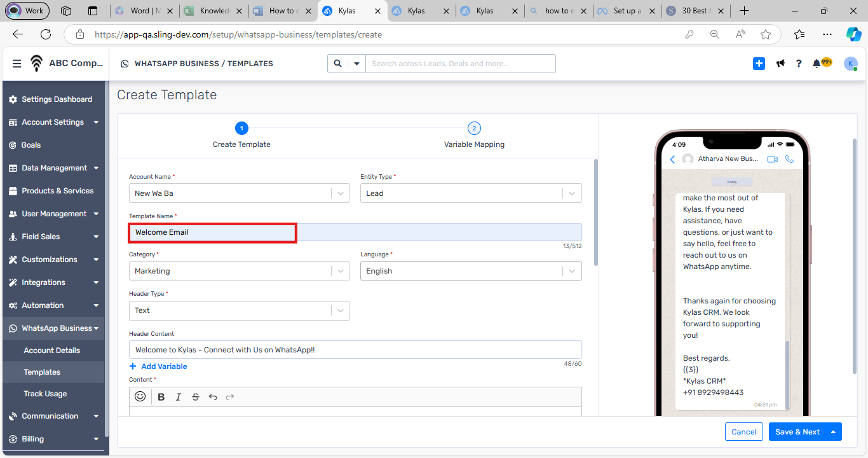
Task: Go back in the browser
Action: pos(18,34)
